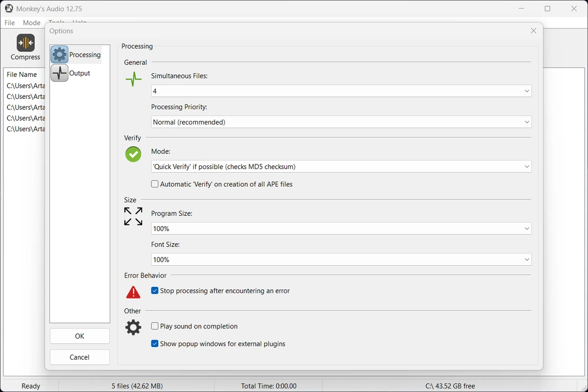
Task: Click the Compress toolbar icon
Action: point(25,43)
